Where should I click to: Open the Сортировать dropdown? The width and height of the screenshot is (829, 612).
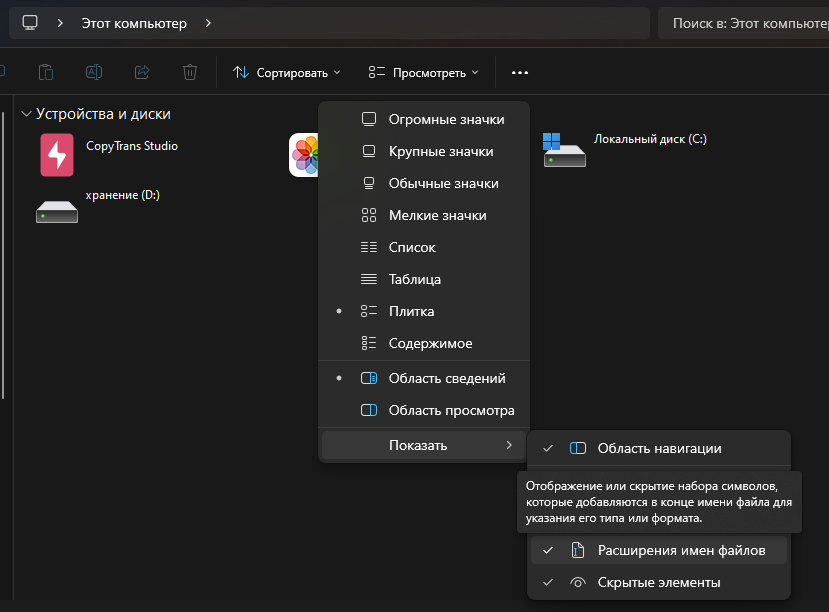click(286, 72)
